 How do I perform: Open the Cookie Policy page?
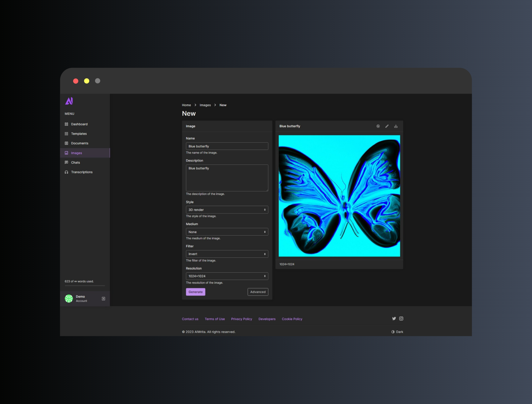[292, 319]
